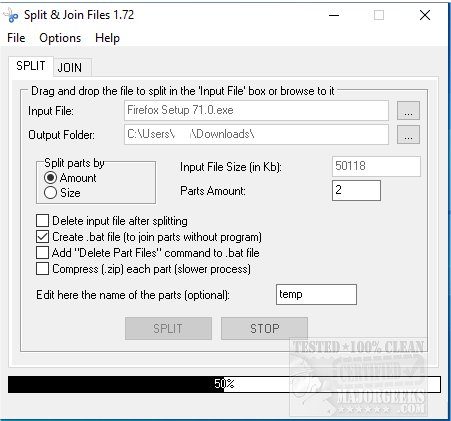
Task: Click the Parts Amount input field
Action: [356, 190]
